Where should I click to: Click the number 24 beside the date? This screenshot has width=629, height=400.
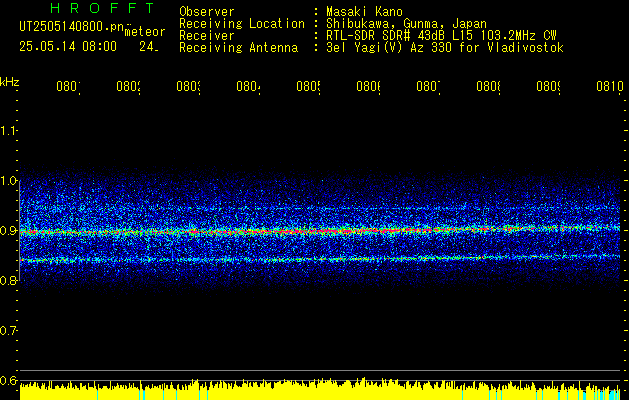coord(149,47)
